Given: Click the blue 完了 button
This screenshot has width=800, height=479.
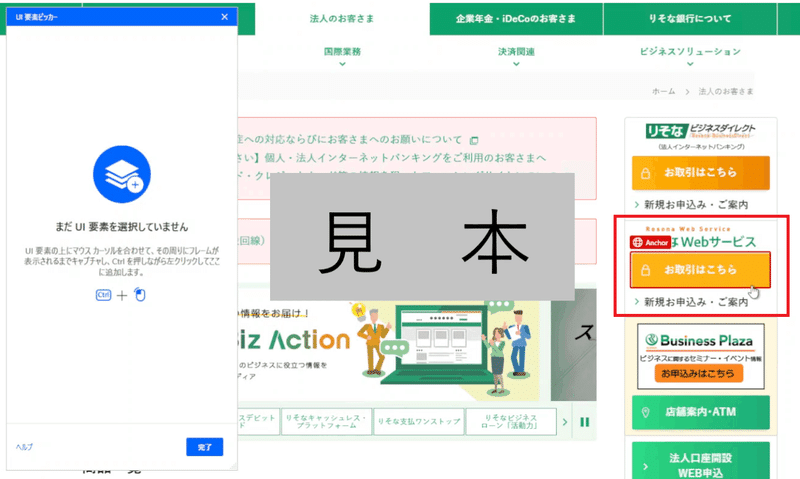Looking at the screenshot, I should (205, 447).
